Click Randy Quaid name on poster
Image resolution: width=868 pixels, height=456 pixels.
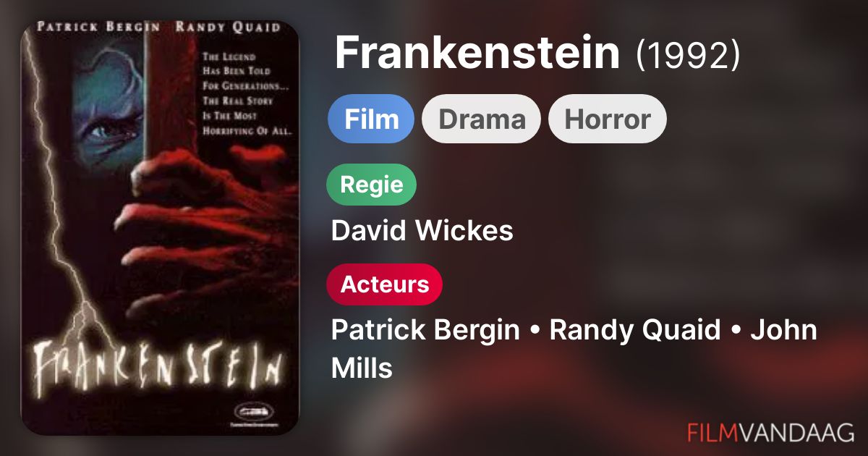coord(227,28)
